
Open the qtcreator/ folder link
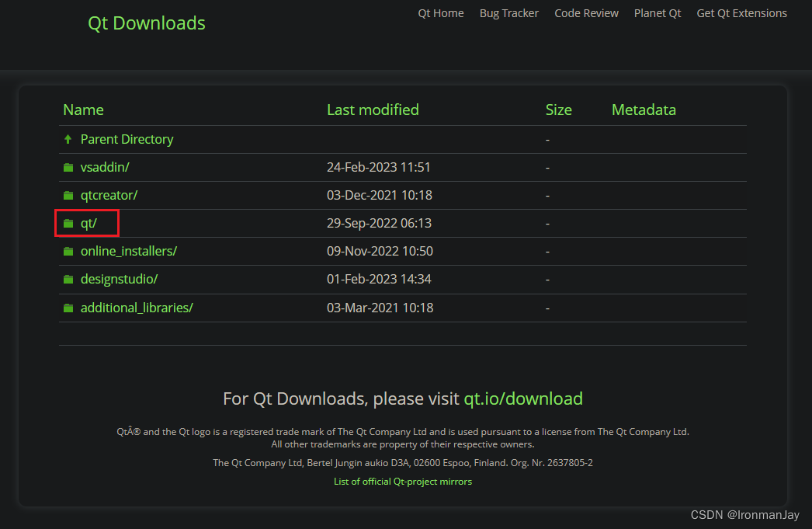109,195
